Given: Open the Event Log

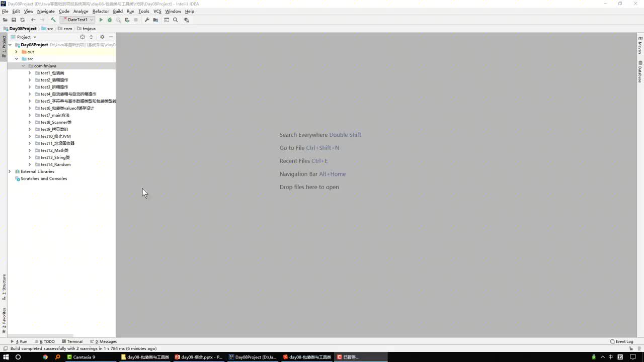Looking at the screenshot, I should [x=622, y=341].
